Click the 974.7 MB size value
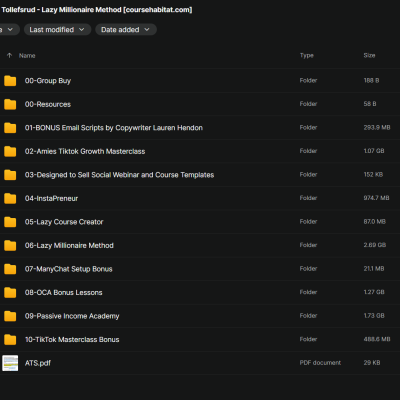The image size is (400, 400). [x=377, y=198]
